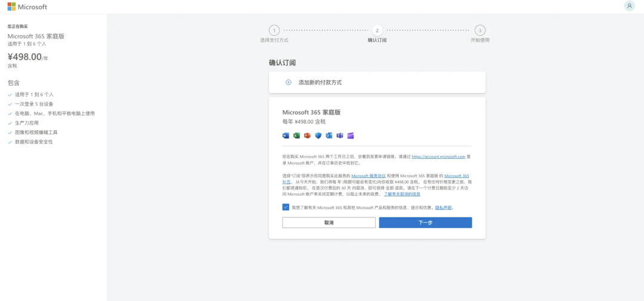Click sidebar item 图像和视频编辑工具
This screenshot has width=644, height=301.
click(36, 133)
